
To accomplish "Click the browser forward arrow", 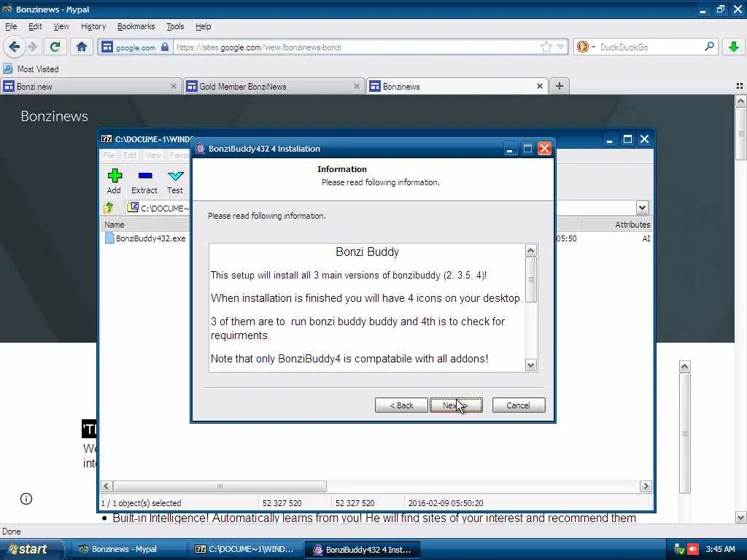I will click(x=32, y=47).
